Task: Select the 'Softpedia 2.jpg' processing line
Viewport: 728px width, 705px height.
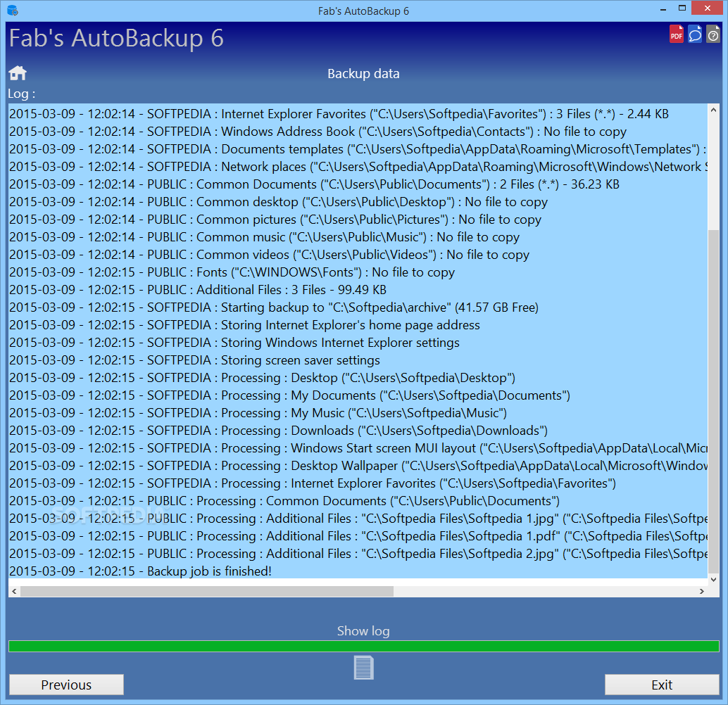Action: [x=358, y=554]
